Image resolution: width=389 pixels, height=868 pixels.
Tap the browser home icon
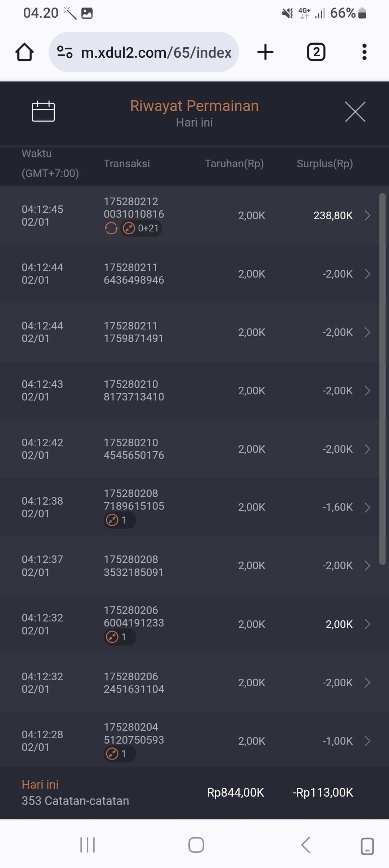[24, 52]
